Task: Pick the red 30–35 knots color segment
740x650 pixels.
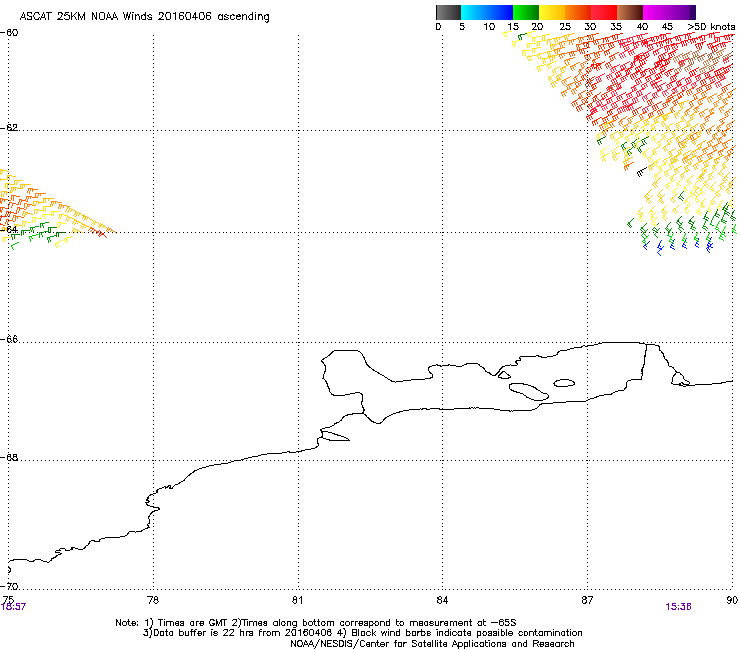Action: (604, 12)
